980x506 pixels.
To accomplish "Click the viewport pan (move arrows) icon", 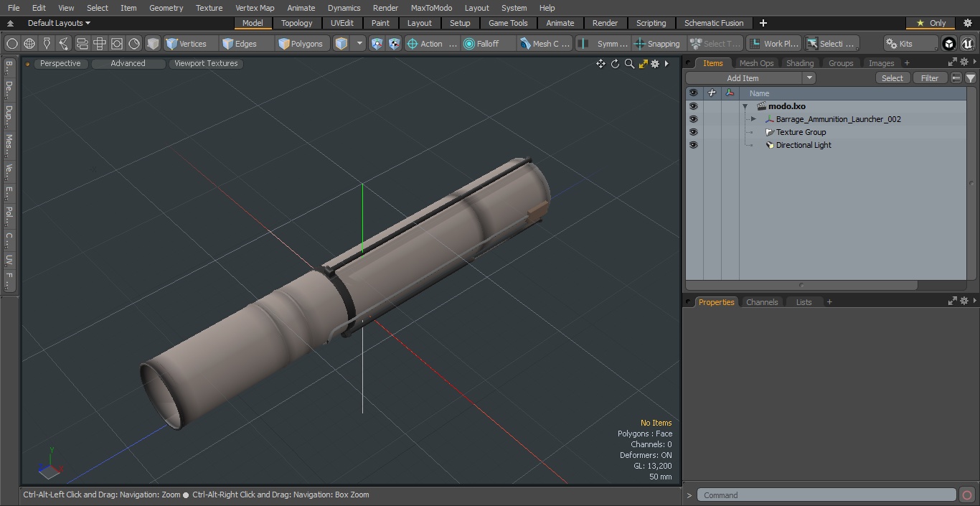I will 600,64.
